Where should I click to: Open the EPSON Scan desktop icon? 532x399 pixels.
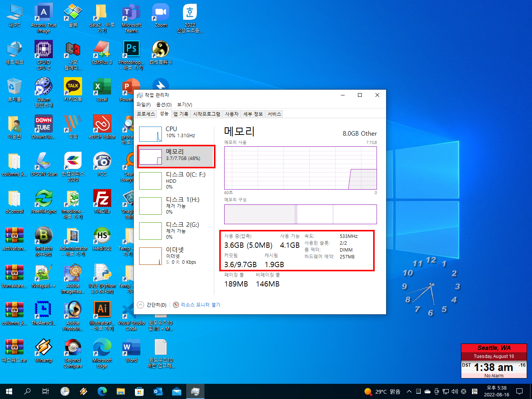tap(44, 165)
